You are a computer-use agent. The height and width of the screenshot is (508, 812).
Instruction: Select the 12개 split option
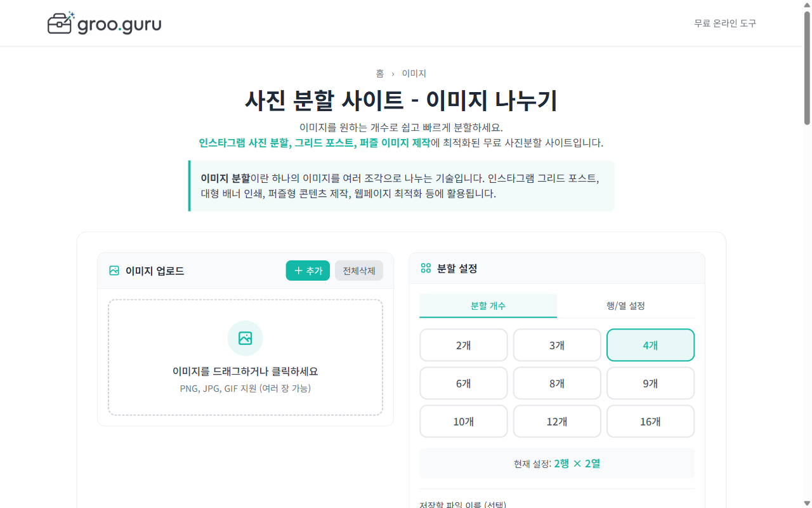(557, 421)
